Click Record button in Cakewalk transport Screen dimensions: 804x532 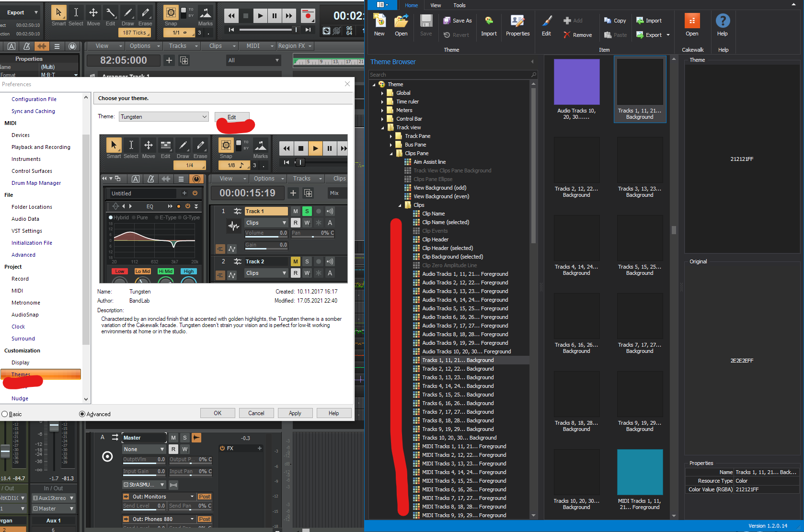click(x=308, y=15)
